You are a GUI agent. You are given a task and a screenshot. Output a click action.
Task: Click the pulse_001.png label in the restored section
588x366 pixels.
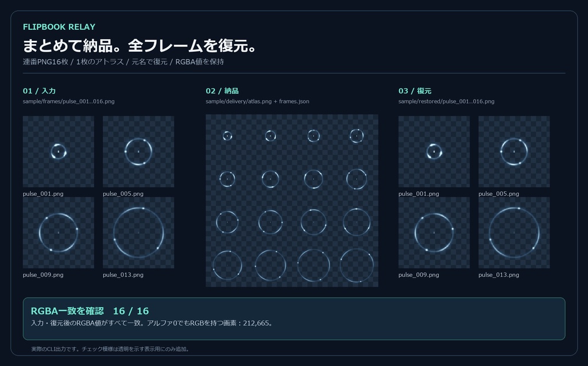coord(419,194)
